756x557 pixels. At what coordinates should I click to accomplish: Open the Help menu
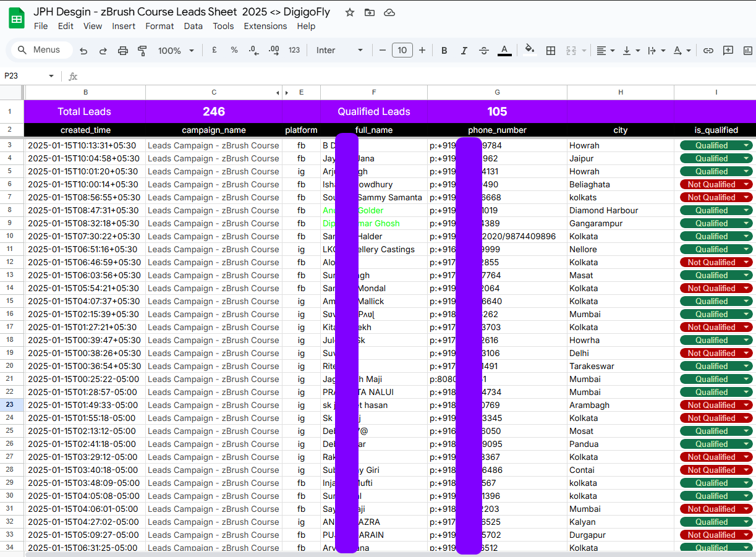pos(306,26)
